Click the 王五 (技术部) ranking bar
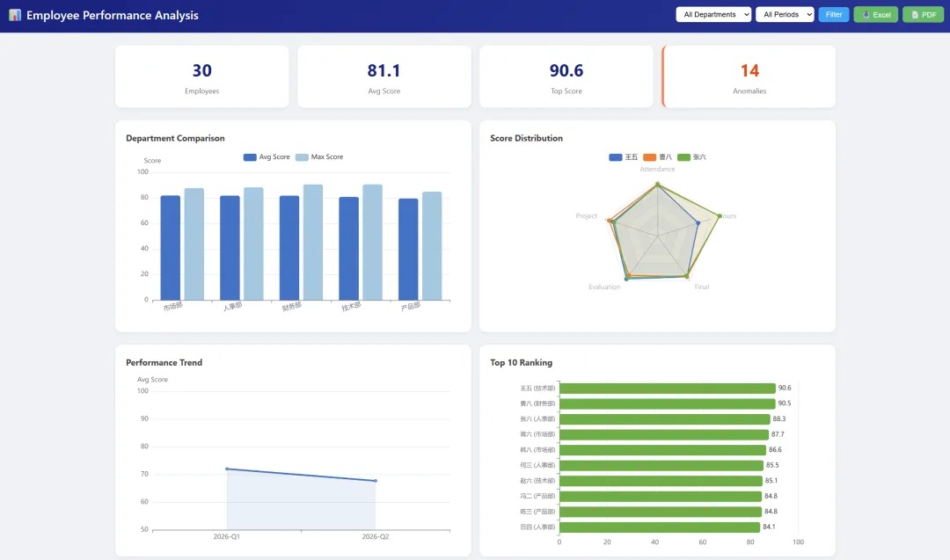This screenshot has height=560, width=950. click(667, 388)
